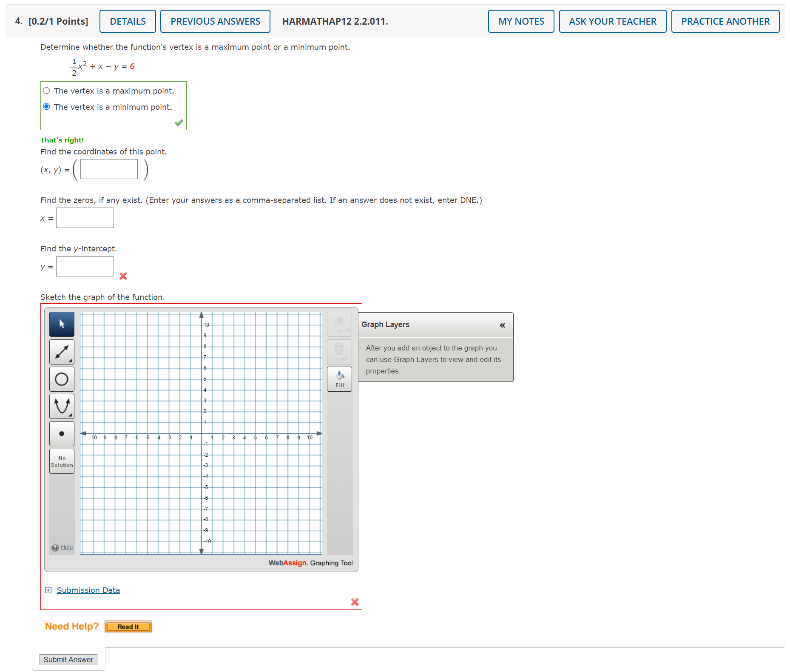Screen dimensions: 790x672
Task: Click the Clear All icon
Action: click(x=339, y=324)
